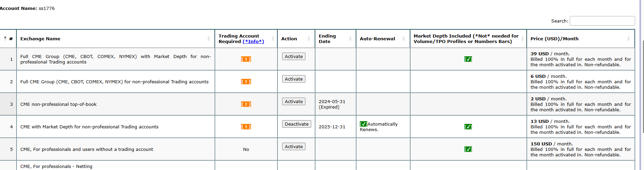Toggle the Automatically Renews checkbox
The image size is (644, 170).
click(364, 124)
